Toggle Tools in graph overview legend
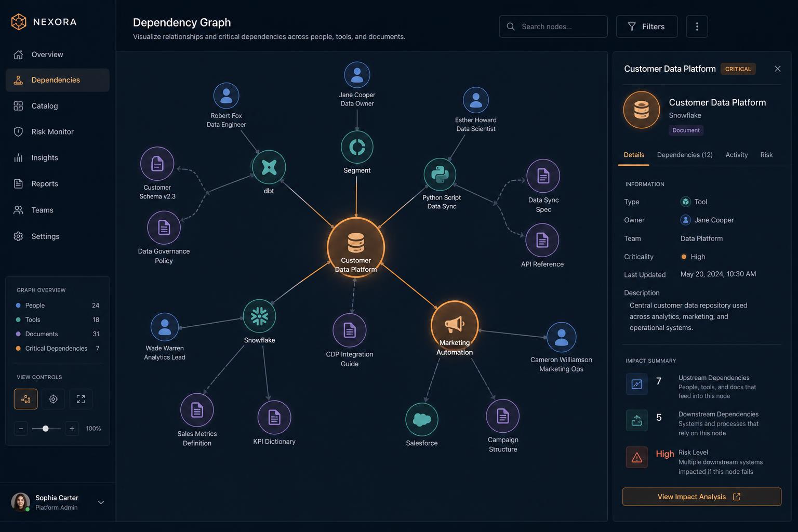Image resolution: width=798 pixels, height=532 pixels. [58, 320]
